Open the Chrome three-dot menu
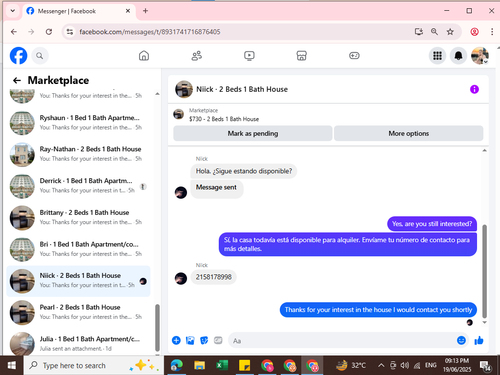Screen dimensions: 500x375 492,32
